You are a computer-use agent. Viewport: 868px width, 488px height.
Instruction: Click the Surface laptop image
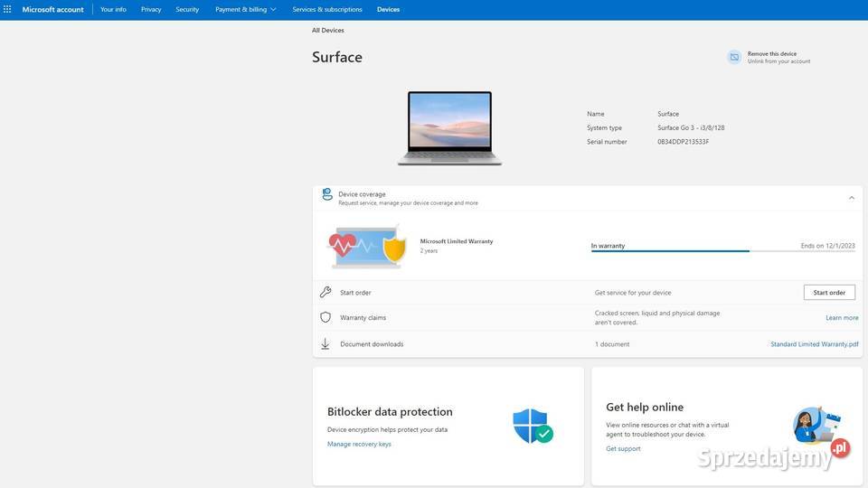point(449,128)
